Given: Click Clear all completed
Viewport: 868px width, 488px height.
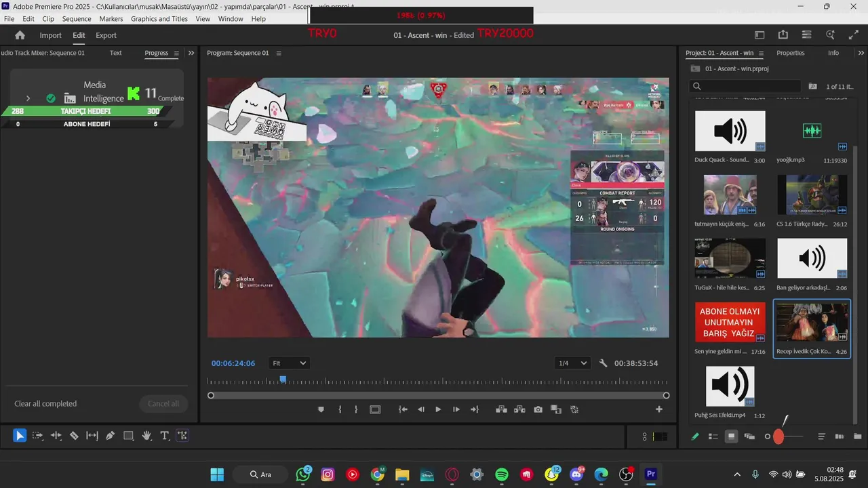Looking at the screenshot, I should (x=45, y=404).
